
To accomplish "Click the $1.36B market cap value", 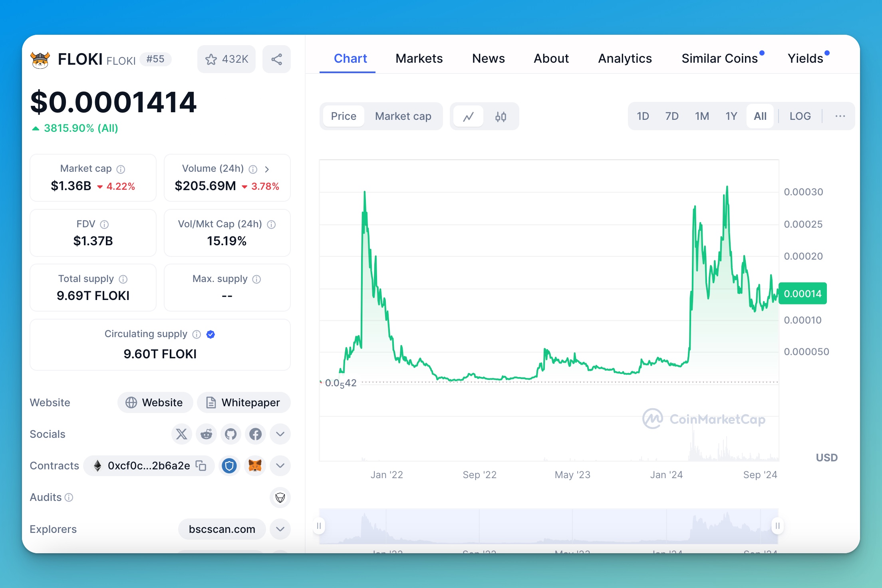I will [71, 186].
